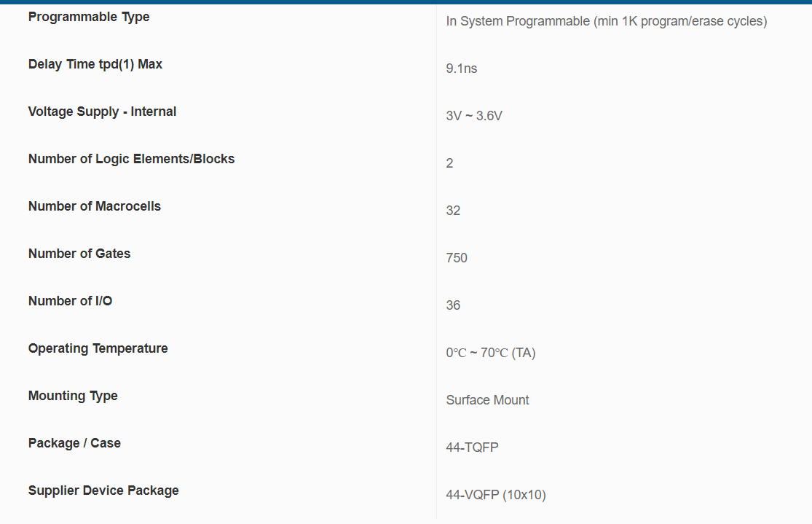Click the Number of Macrocells label

point(95,206)
